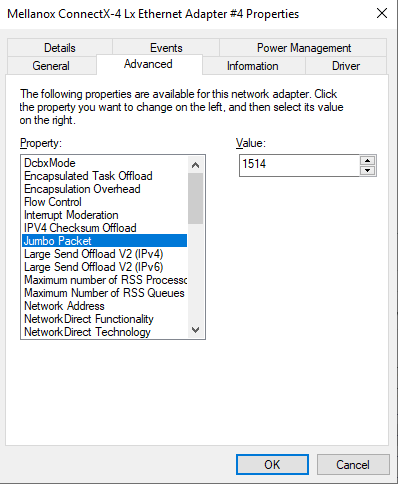Choose Large Send Offload V2 (IPv6)
This screenshot has width=398, height=484.
104,267
